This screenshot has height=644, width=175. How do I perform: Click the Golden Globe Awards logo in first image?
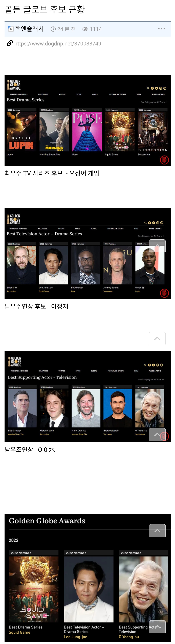[x=14, y=85]
